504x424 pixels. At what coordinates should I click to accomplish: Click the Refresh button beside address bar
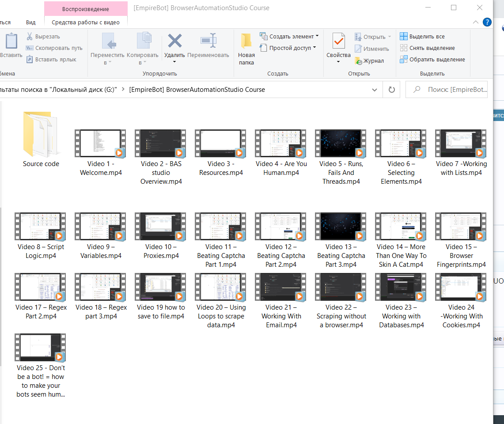point(391,90)
